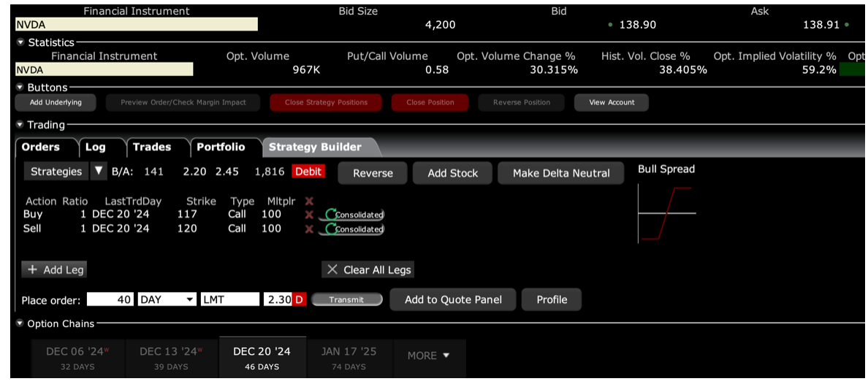Viewport: 868px width, 384px height.
Task: Click the Buy action of the 117 Call leg
Action: coord(33,215)
